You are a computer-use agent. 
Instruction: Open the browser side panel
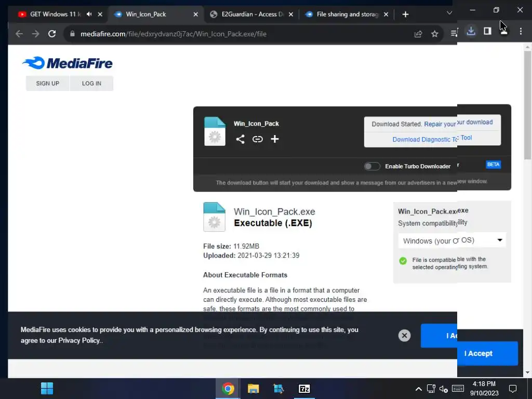(487, 31)
